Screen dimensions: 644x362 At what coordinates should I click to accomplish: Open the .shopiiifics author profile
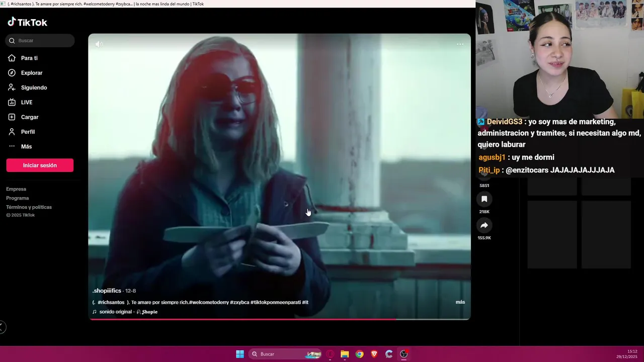point(107,291)
